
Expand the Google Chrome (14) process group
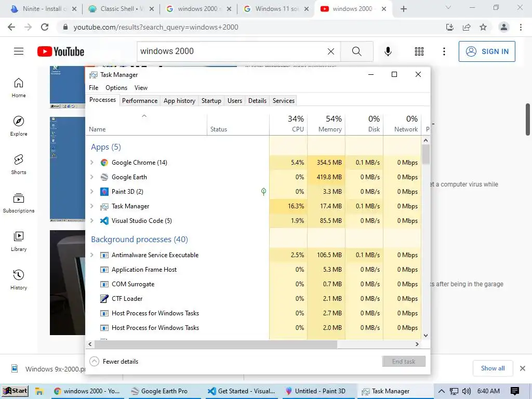(91, 163)
